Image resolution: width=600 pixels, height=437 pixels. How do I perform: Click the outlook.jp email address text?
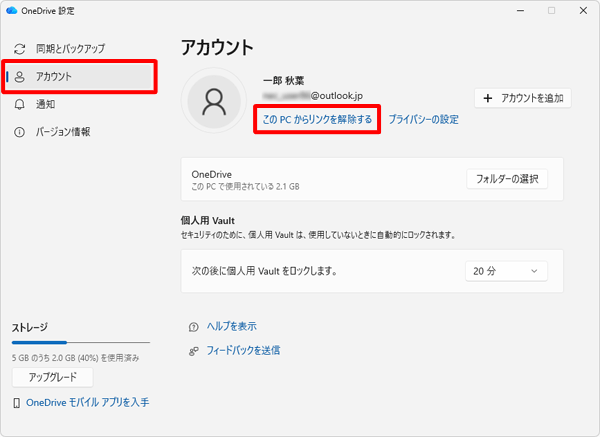(312, 96)
